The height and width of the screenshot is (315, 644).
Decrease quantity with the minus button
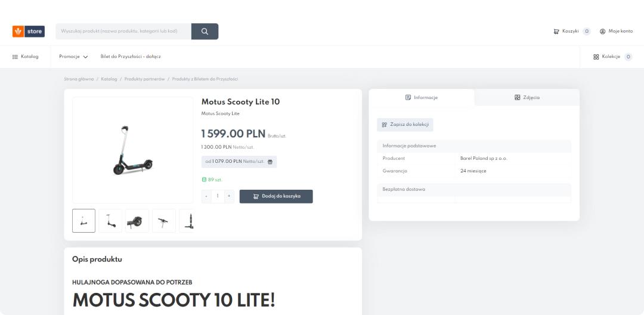pos(206,196)
